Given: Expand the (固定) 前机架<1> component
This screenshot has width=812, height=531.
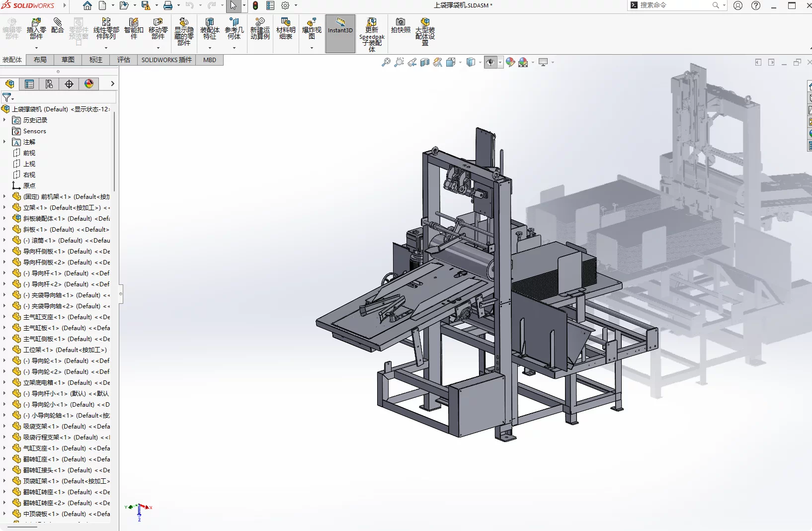Looking at the screenshot, I should coord(4,197).
